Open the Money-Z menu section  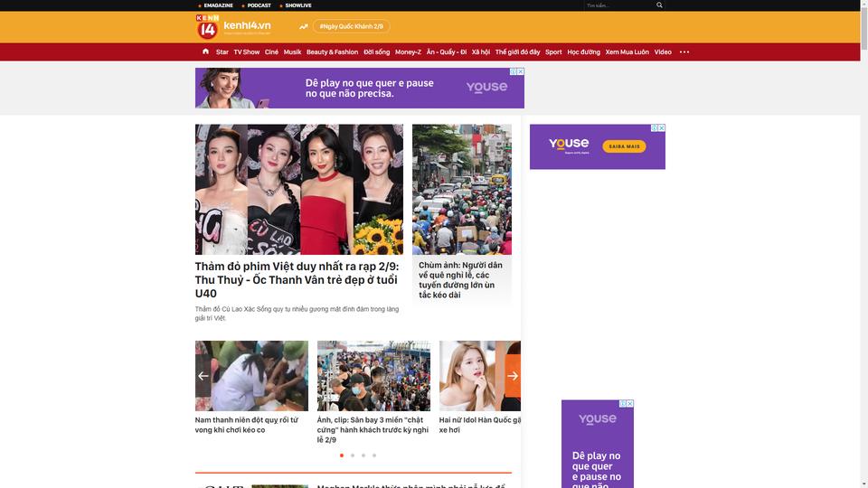pos(408,52)
